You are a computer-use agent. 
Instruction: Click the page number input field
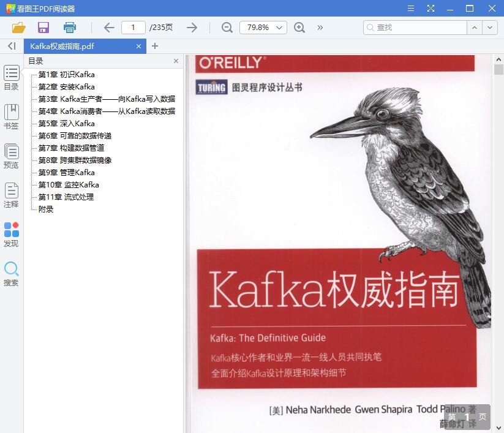[133, 28]
